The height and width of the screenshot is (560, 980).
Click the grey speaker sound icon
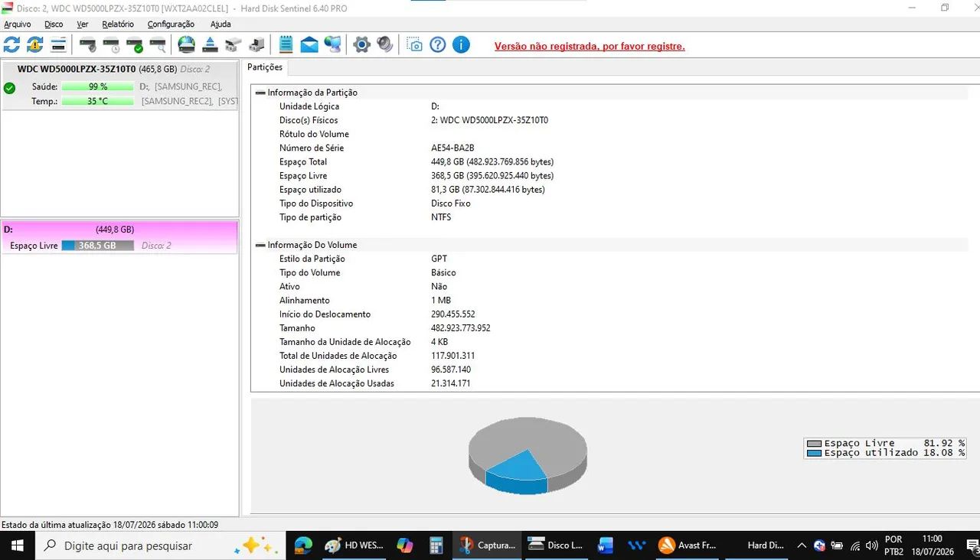pos(385,44)
